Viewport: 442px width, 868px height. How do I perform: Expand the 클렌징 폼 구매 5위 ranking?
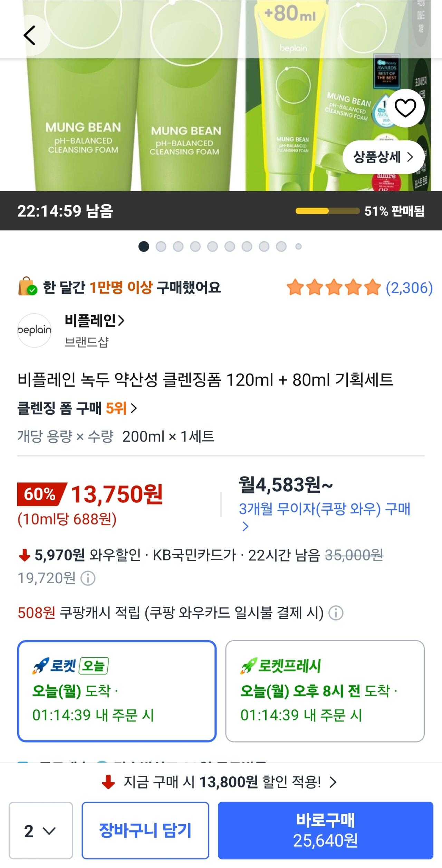click(x=77, y=408)
